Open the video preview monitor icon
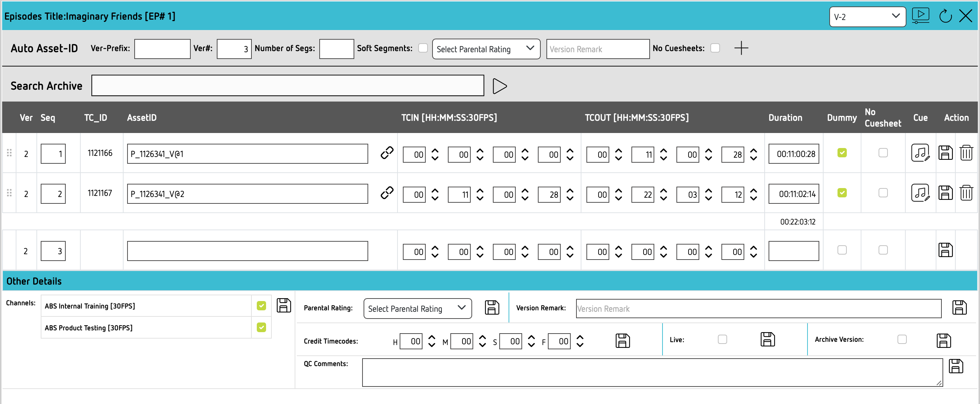Image resolution: width=980 pixels, height=404 pixels. [920, 16]
